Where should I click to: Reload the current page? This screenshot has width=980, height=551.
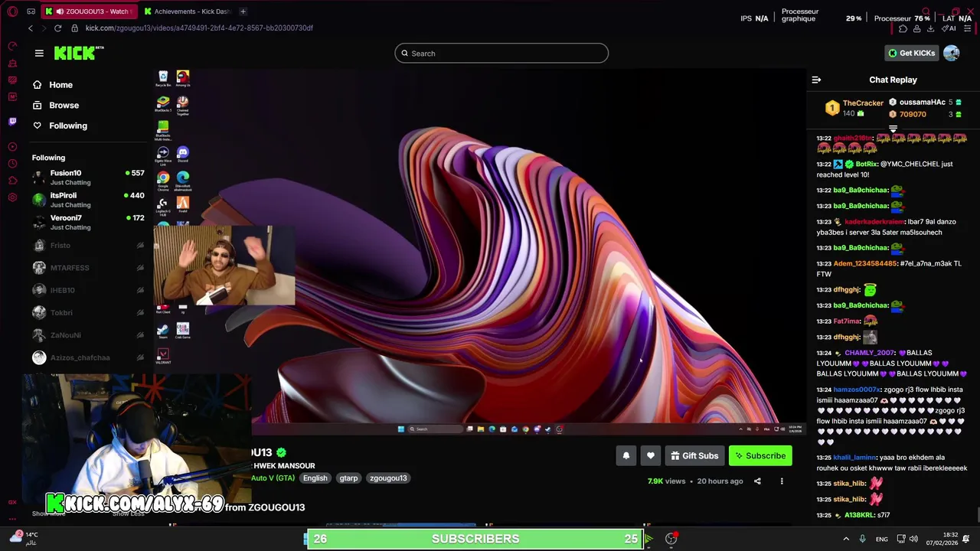[x=57, y=28]
